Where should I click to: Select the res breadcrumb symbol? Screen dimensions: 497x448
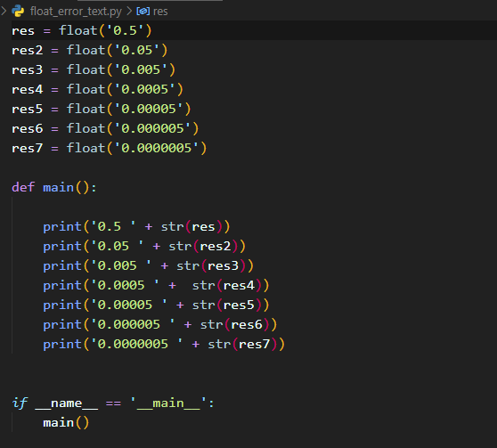[x=160, y=12]
